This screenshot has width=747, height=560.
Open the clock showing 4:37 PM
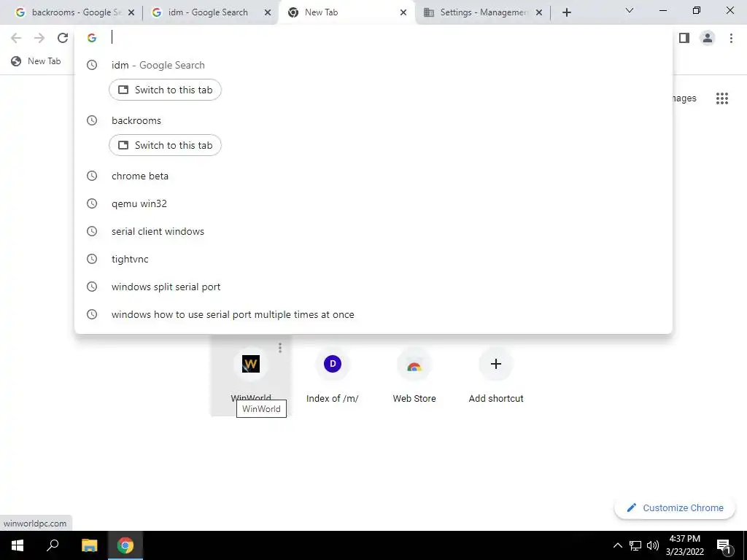click(x=684, y=545)
